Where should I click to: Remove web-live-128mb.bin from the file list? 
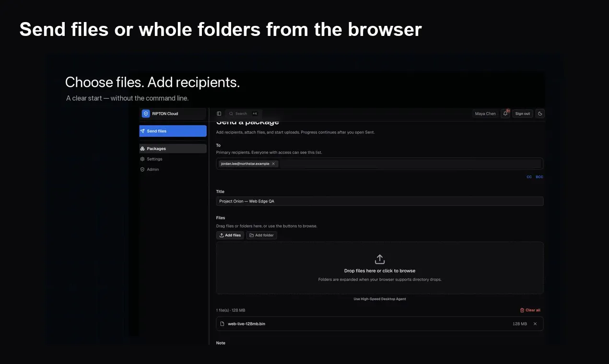pos(535,324)
